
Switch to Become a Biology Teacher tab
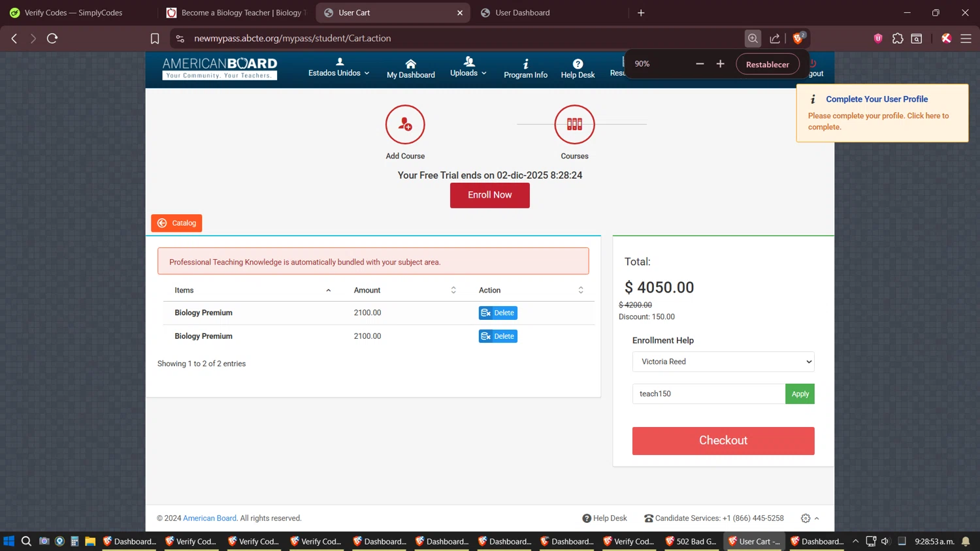[237, 12]
